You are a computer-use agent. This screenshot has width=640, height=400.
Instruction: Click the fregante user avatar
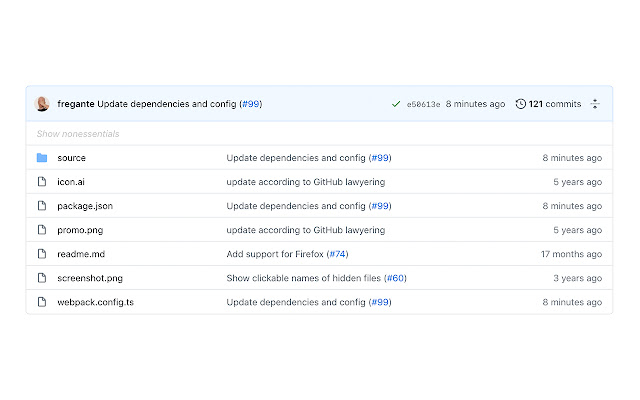tap(42, 104)
